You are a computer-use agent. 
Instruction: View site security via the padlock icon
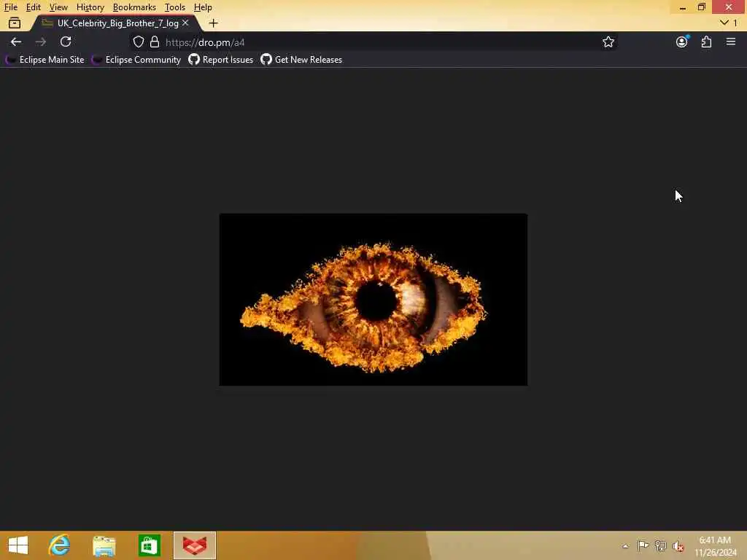(155, 42)
